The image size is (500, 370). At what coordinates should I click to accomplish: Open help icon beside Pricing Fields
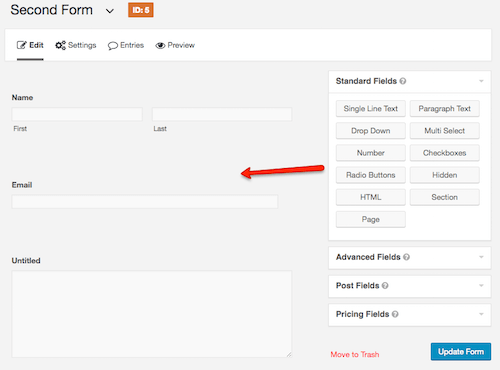tap(395, 314)
